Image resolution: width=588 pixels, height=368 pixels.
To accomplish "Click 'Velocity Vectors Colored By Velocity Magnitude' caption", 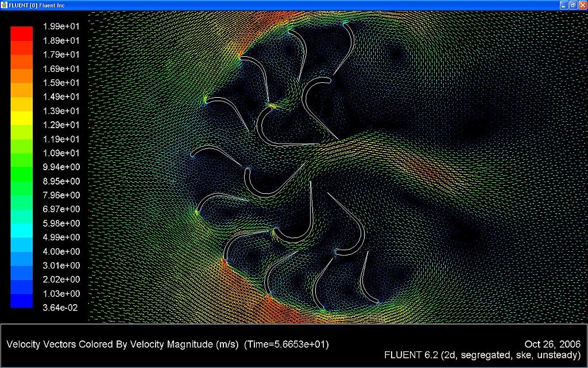I will pos(122,344).
